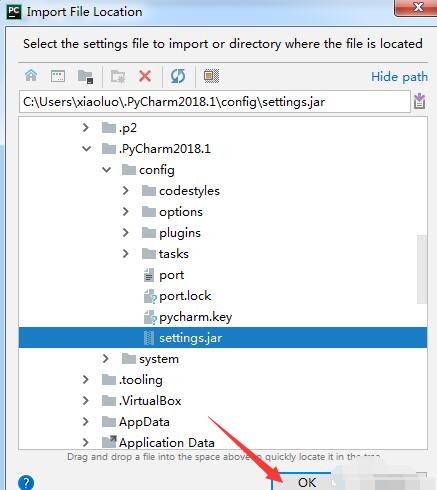Click the Hide path link

[x=399, y=77]
